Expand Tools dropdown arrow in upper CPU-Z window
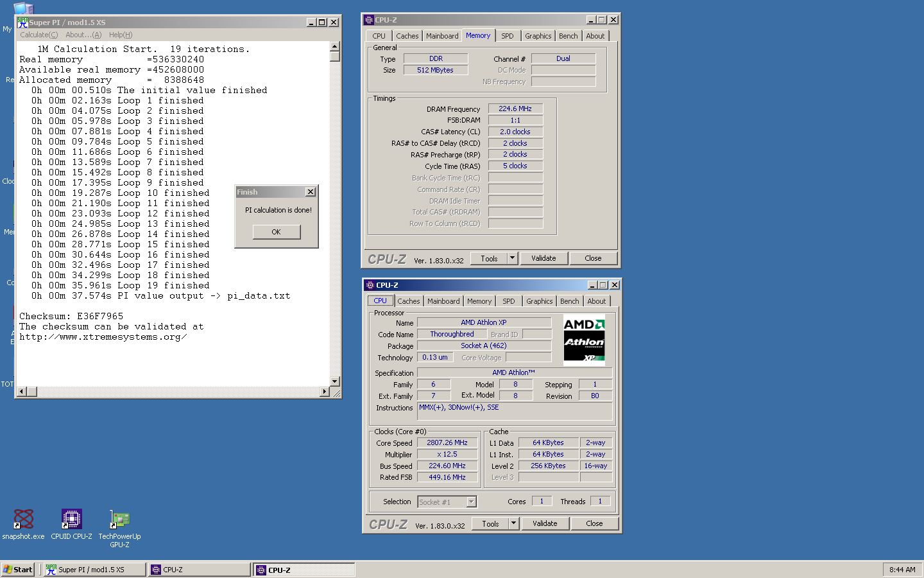Image resolution: width=924 pixels, height=578 pixels. [512, 258]
